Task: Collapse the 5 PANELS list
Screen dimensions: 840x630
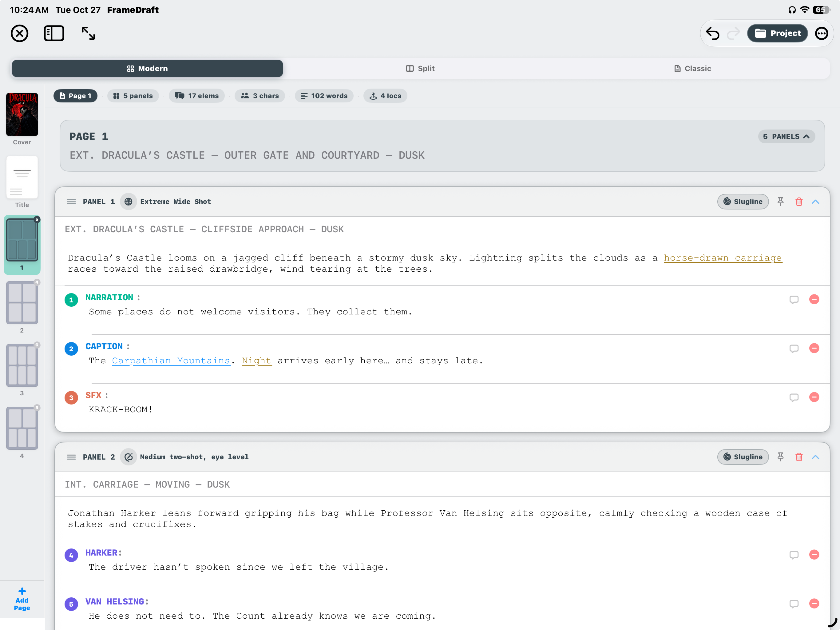Action: [787, 137]
